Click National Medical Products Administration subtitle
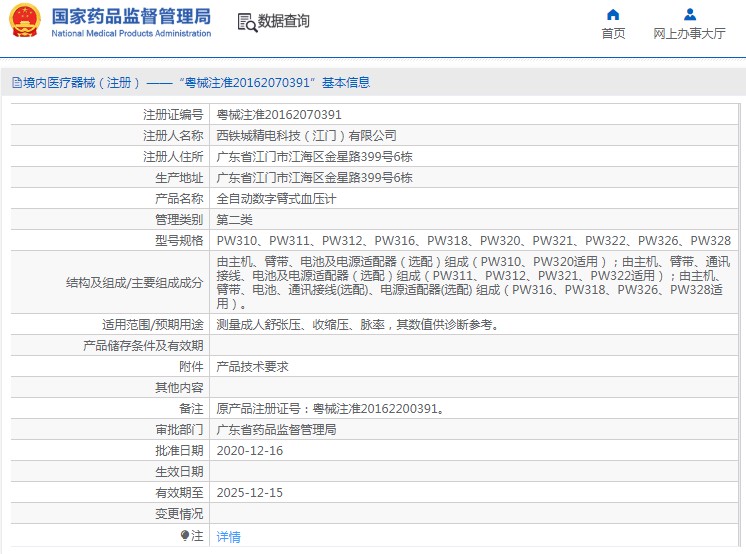 (x=131, y=33)
